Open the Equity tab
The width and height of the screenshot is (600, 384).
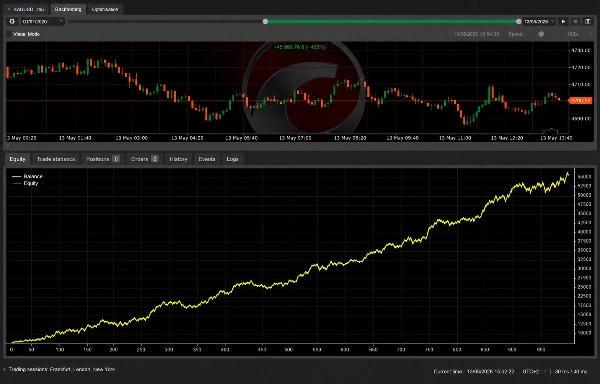tap(17, 159)
